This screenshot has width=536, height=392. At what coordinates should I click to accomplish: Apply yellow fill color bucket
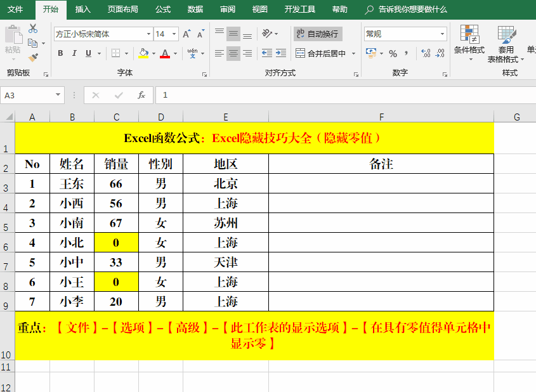143,53
